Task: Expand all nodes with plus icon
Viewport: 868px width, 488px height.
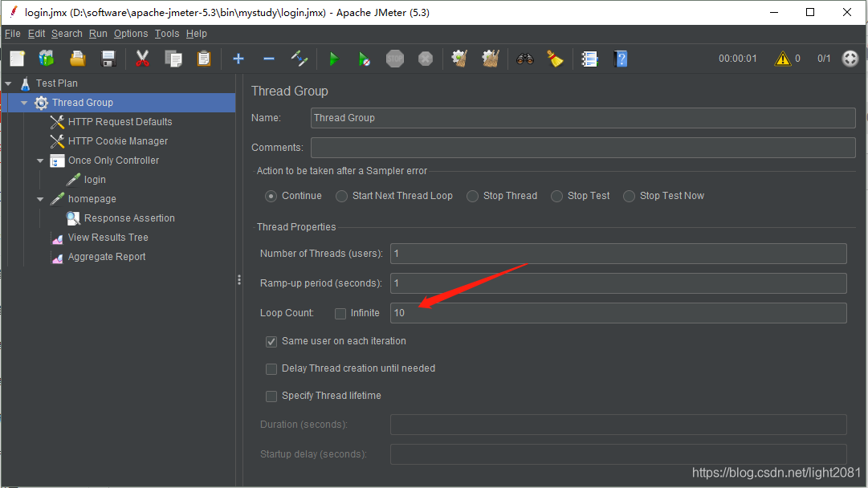Action: point(238,59)
